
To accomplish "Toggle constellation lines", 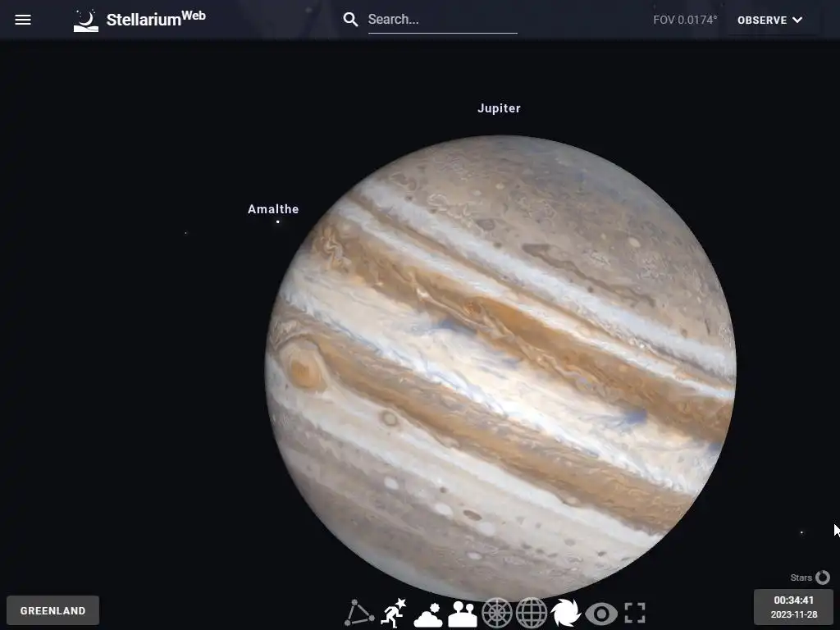I will click(x=359, y=613).
